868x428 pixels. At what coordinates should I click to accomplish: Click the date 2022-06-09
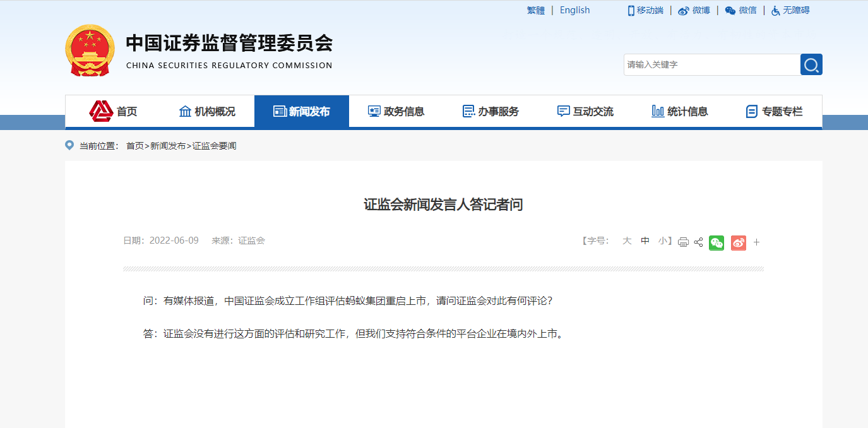174,241
